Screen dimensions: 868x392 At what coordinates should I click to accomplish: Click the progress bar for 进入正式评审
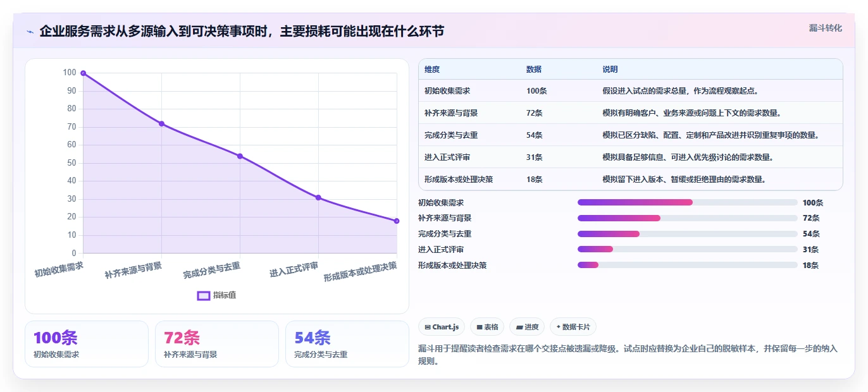pyautogui.click(x=687, y=249)
